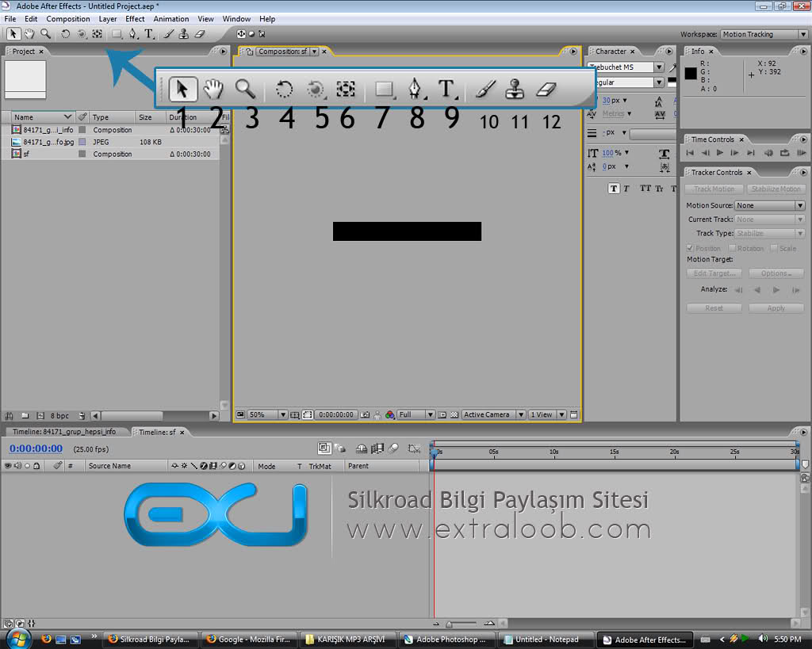
Task: Open the Active Camera view dropdown
Action: point(493,414)
